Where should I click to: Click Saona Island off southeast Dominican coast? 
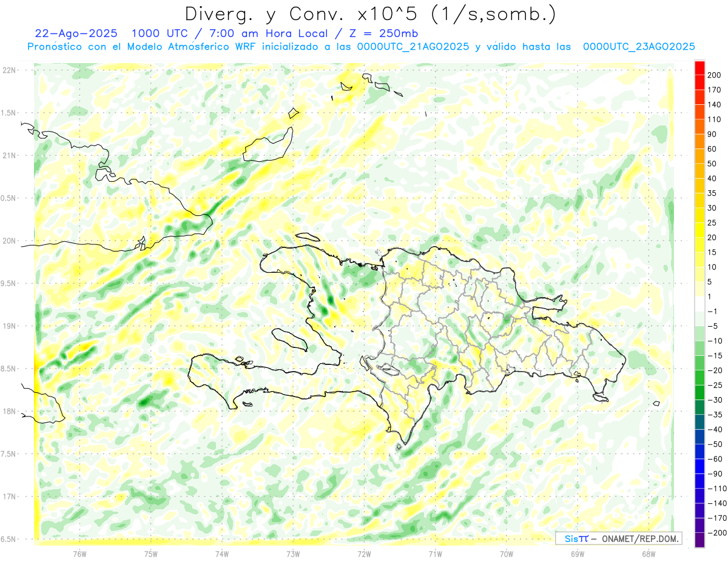point(601,398)
